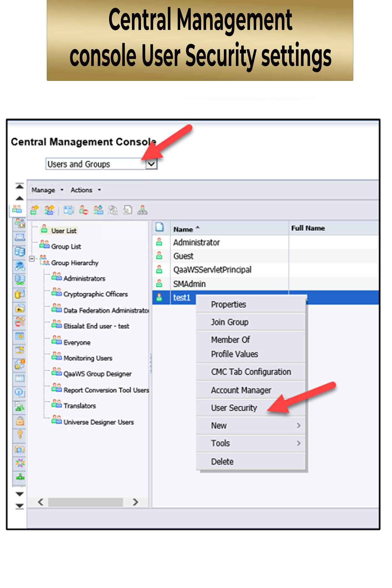The width and height of the screenshot is (392, 588).
Task: Click the Create new user toolbar icon
Action: click(x=34, y=210)
